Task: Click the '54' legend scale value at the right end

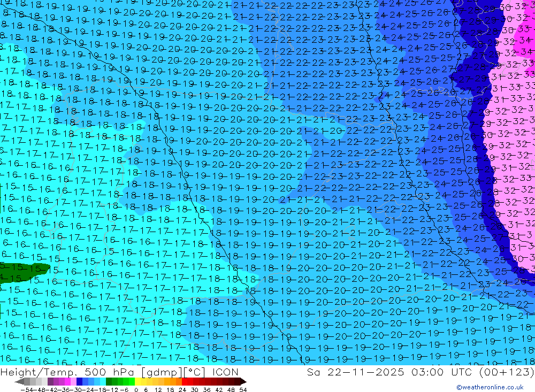Action: point(243,390)
